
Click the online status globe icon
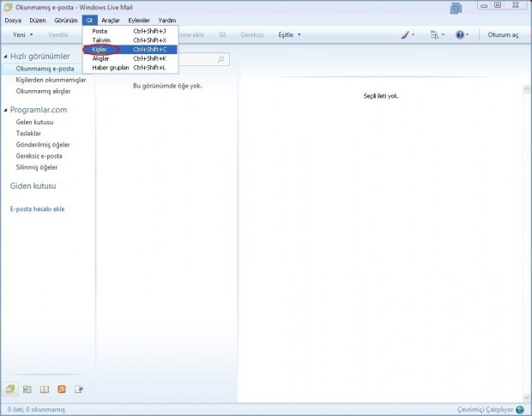pos(520,409)
